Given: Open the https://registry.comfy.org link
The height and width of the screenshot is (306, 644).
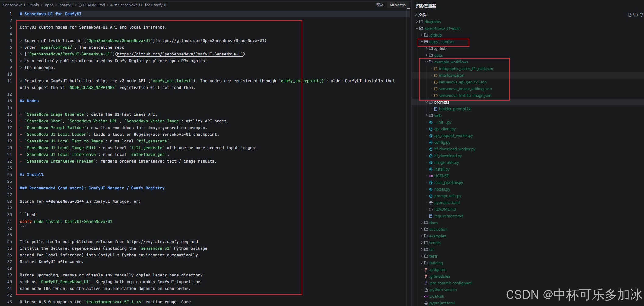Looking at the screenshot, I should [x=157, y=242].
